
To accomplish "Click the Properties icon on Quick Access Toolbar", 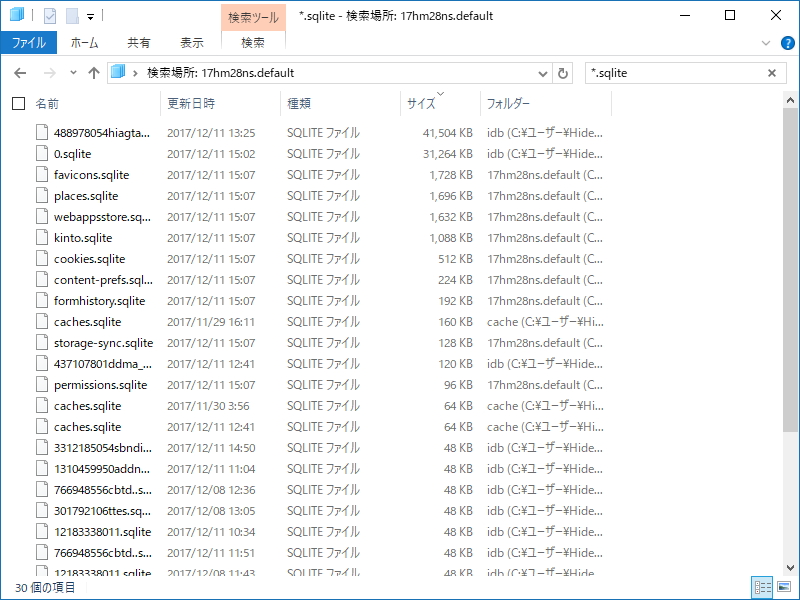I will [49, 15].
